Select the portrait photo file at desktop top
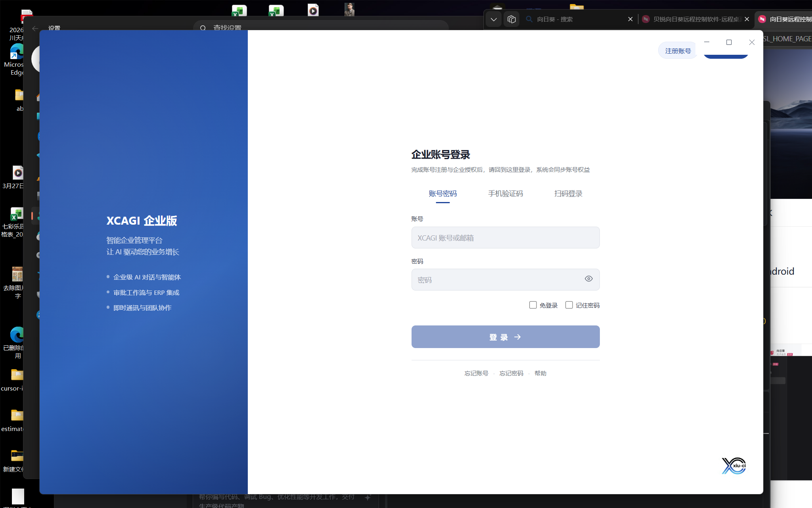The width and height of the screenshot is (812, 508). click(349, 9)
